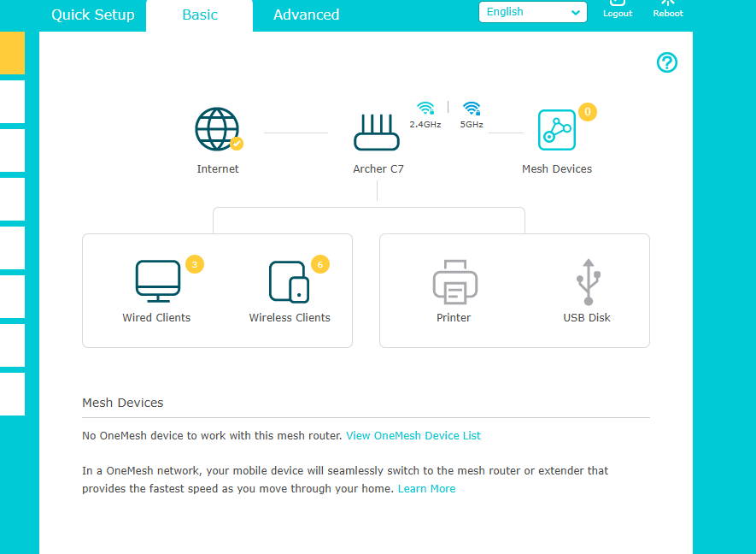The width and height of the screenshot is (756, 554).
Task: Select the Internet globe icon
Action: 217,129
